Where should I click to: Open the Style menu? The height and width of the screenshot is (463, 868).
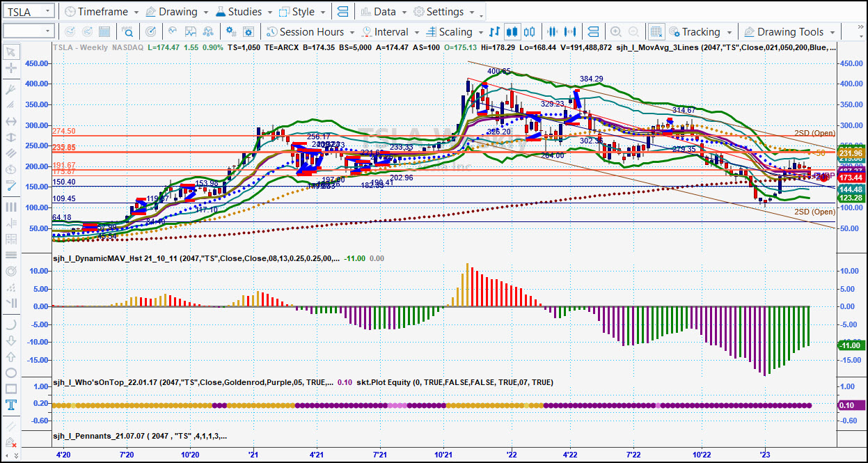(x=302, y=12)
